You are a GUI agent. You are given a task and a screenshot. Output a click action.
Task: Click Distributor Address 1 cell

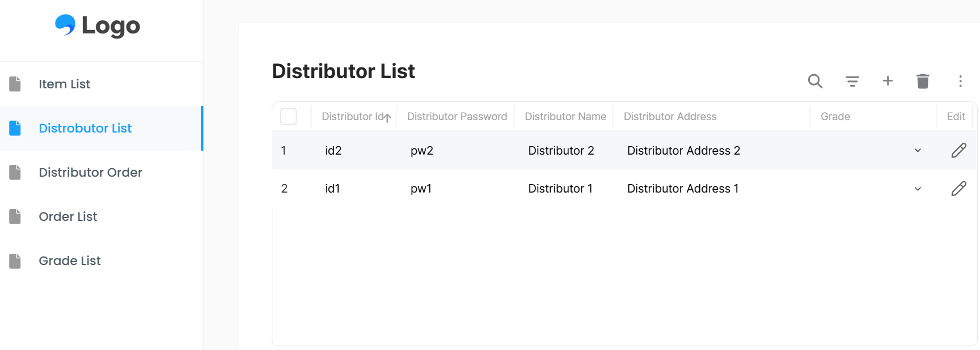683,189
